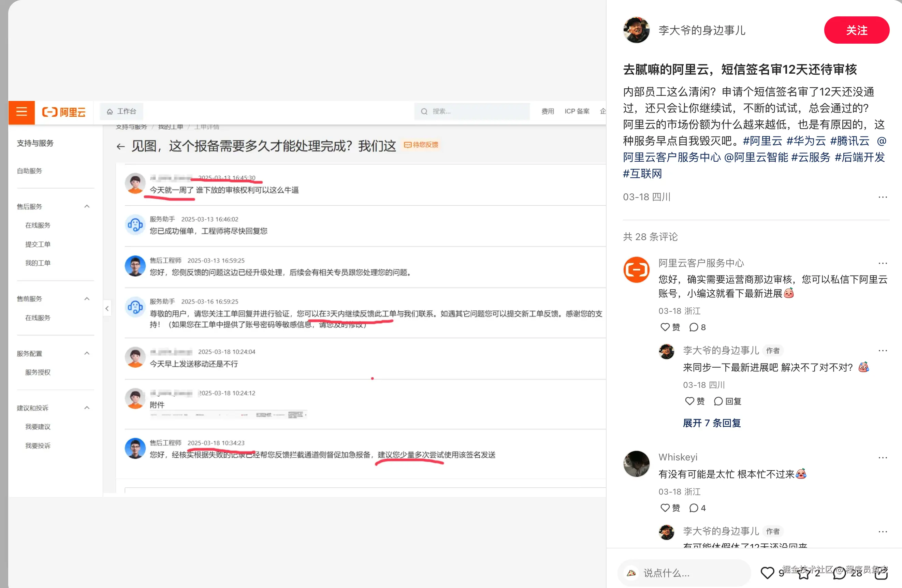Open the ICP 备案 link in the header
This screenshot has width=902, height=588.
pos(577,112)
